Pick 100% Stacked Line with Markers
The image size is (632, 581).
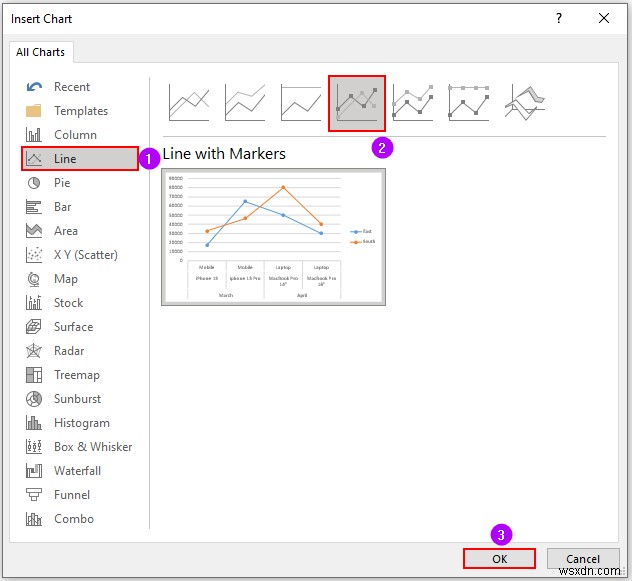[469, 102]
